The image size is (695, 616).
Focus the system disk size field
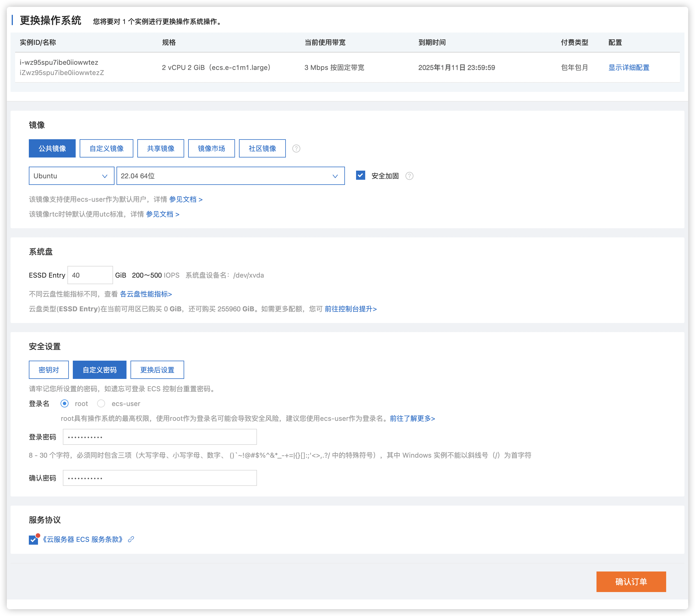click(90, 275)
